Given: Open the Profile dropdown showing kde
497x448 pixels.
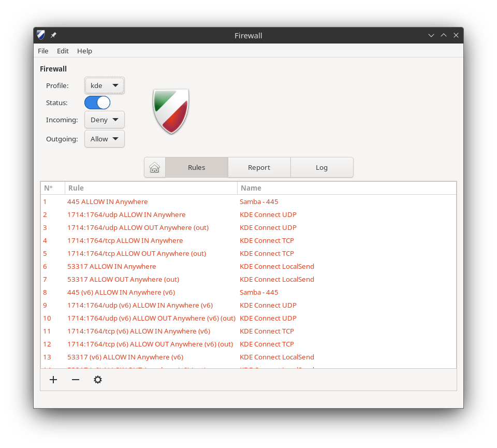Looking at the screenshot, I should coord(104,85).
